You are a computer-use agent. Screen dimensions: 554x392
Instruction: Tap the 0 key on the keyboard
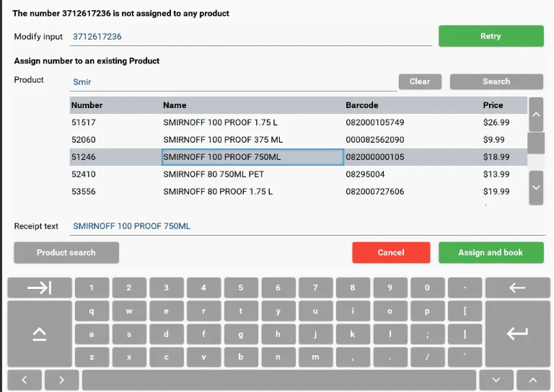click(428, 288)
